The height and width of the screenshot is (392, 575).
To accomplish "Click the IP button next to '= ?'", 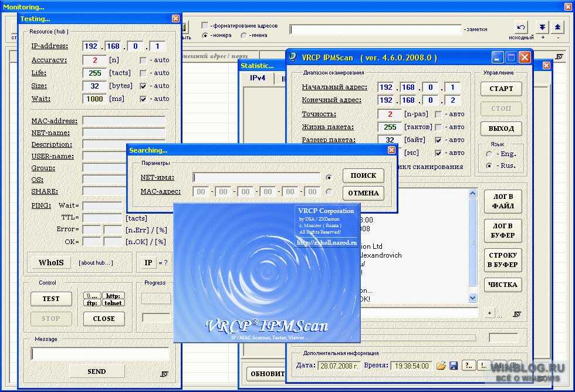I will (148, 262).
